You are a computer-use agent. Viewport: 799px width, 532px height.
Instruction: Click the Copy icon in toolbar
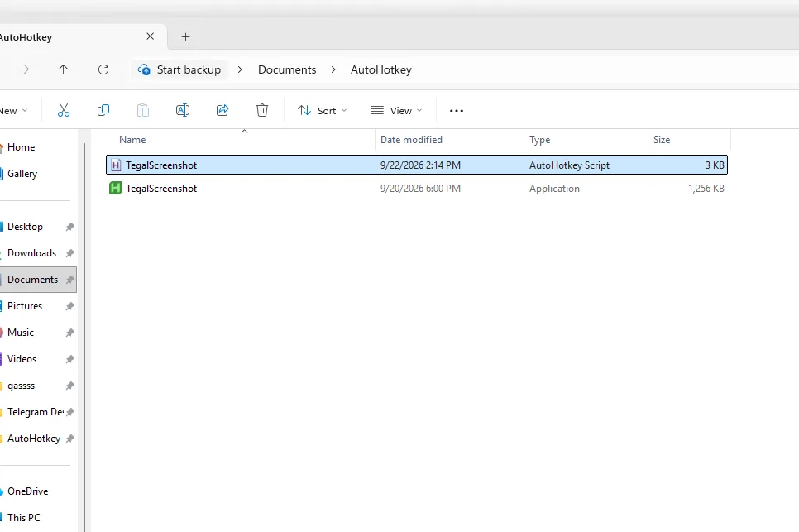[103, 110]
